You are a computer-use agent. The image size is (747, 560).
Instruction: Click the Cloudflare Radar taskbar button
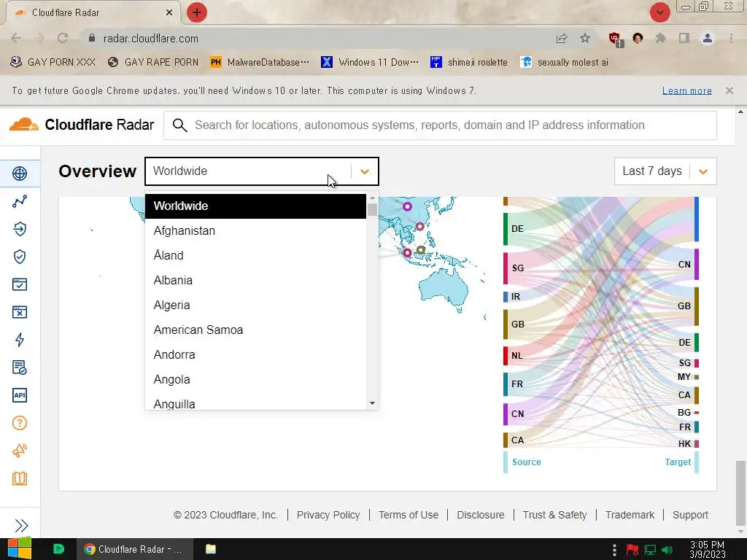click(x=134, y=549)
